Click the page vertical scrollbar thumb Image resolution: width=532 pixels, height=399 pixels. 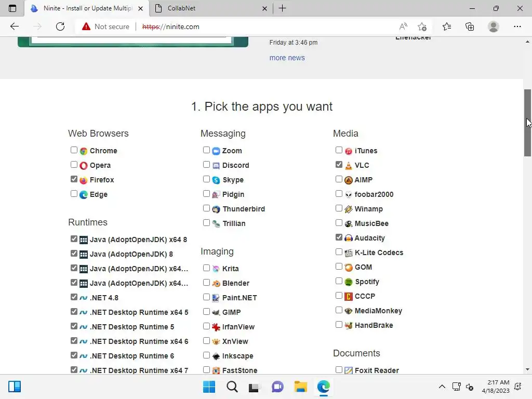[528, 123]
